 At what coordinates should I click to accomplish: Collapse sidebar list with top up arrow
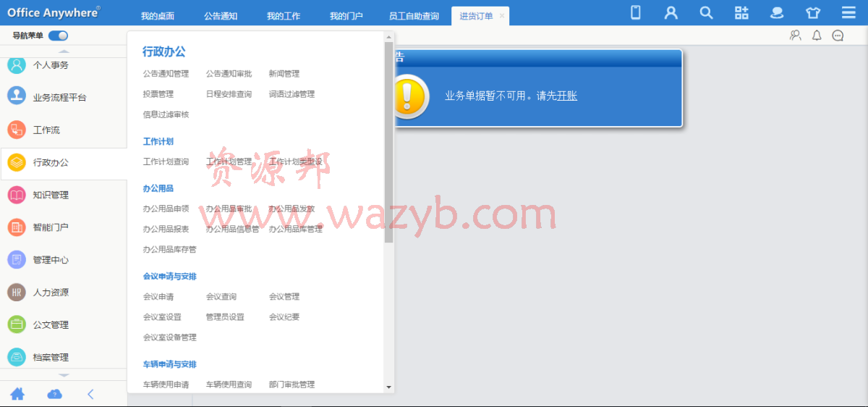pyautogui.click(x=64, y=51)
